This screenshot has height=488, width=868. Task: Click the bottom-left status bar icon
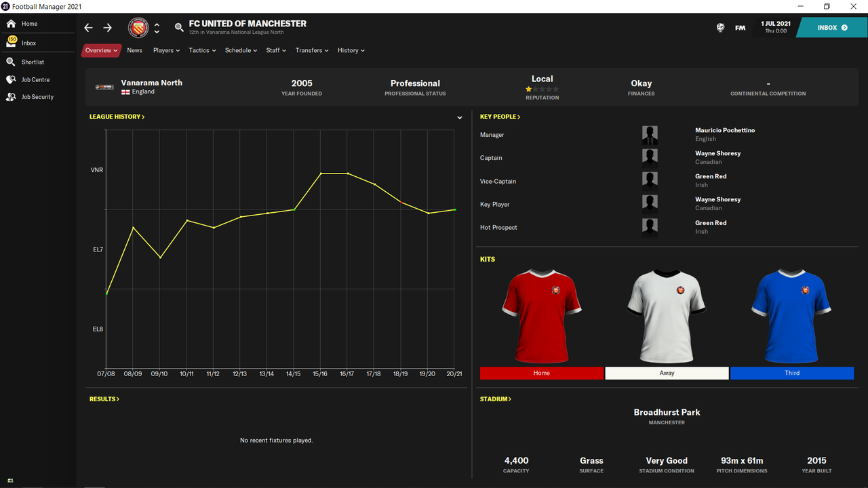[x=11, y=481]
